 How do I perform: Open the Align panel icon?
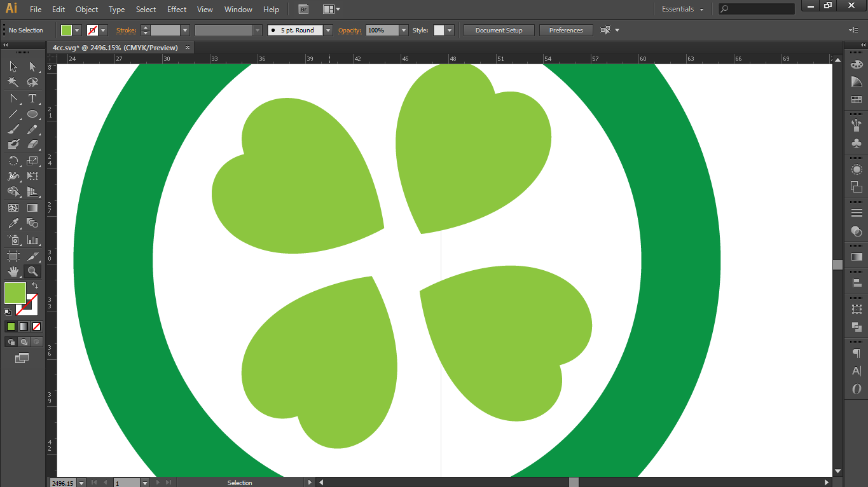click(x=857, y=283)
